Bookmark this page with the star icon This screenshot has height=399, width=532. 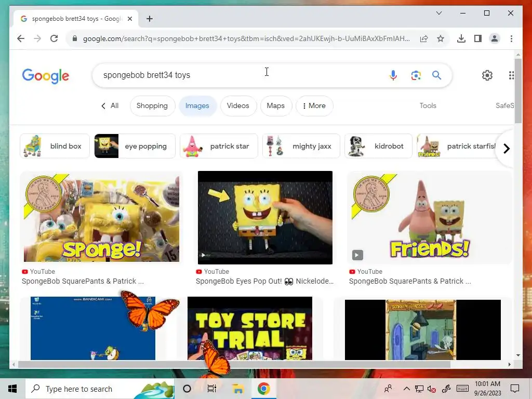[441, 38]
